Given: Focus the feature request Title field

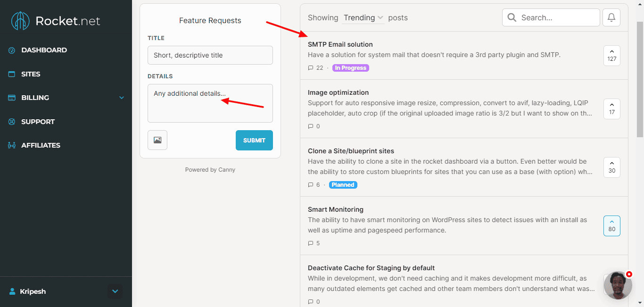Looking at the screenshot, I should [210, 55].
